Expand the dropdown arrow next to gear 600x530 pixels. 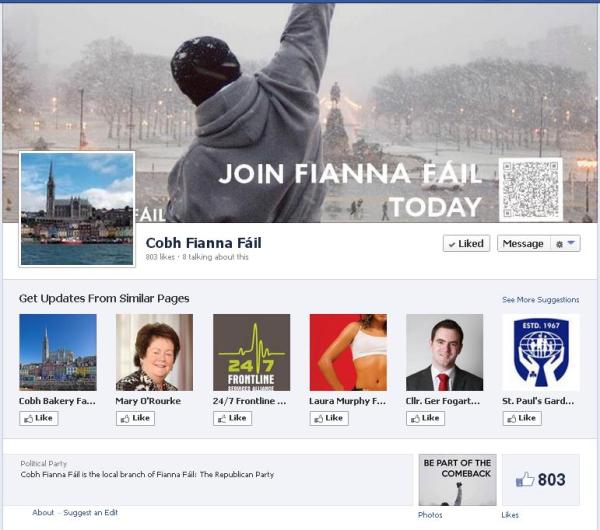pyautogui.click(x=571, y=243)
